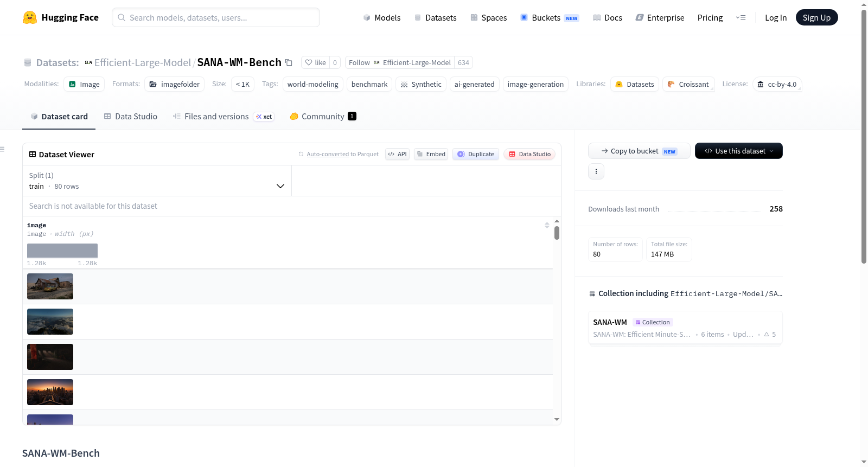Go to Spaces in top navigation

coord(489,17)
